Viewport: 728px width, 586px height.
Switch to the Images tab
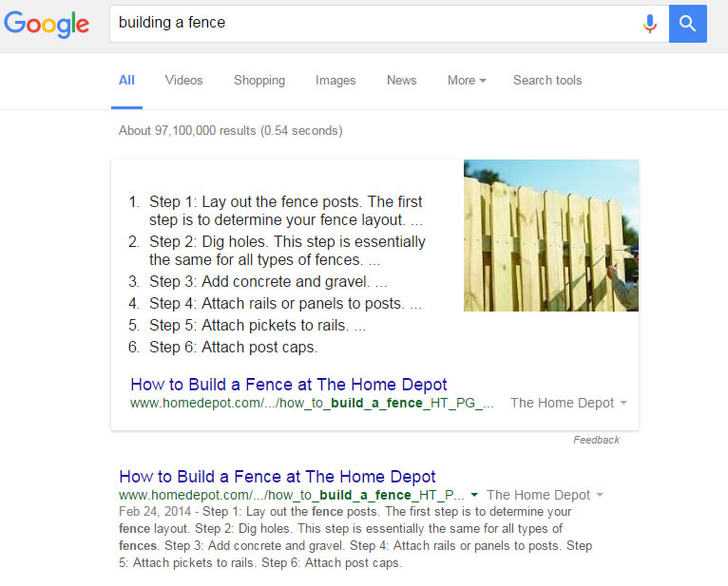pyautogui.click(x=335, y=81)
